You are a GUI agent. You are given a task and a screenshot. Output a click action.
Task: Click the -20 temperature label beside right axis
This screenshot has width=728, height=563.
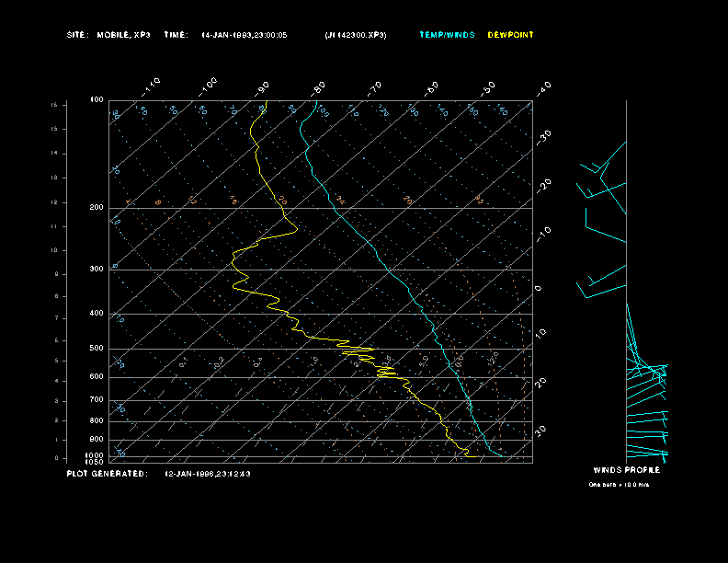tap(543, 186)
